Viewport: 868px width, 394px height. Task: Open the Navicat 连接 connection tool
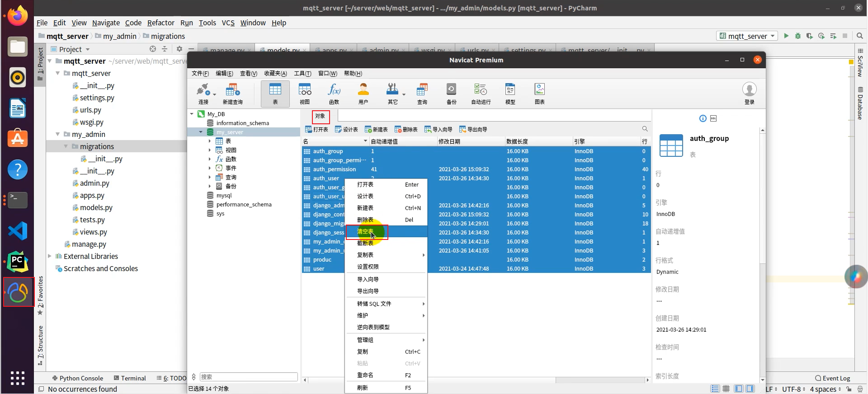[x=204, y=94]
